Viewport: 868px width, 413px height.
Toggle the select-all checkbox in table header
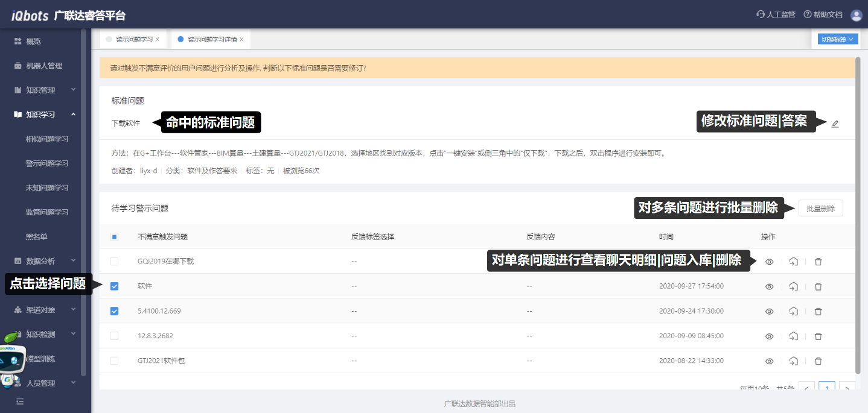pyautogui.click(x=115, y=237)
